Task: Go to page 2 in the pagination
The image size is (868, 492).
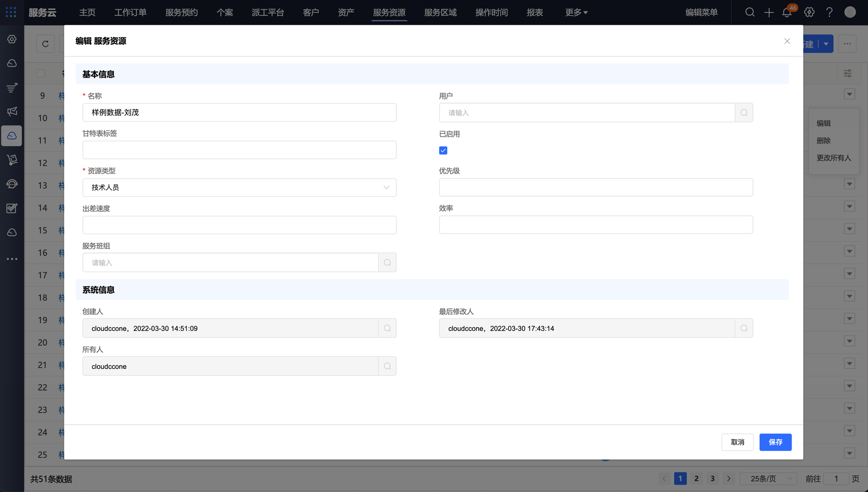Action: tap(696, 479)
